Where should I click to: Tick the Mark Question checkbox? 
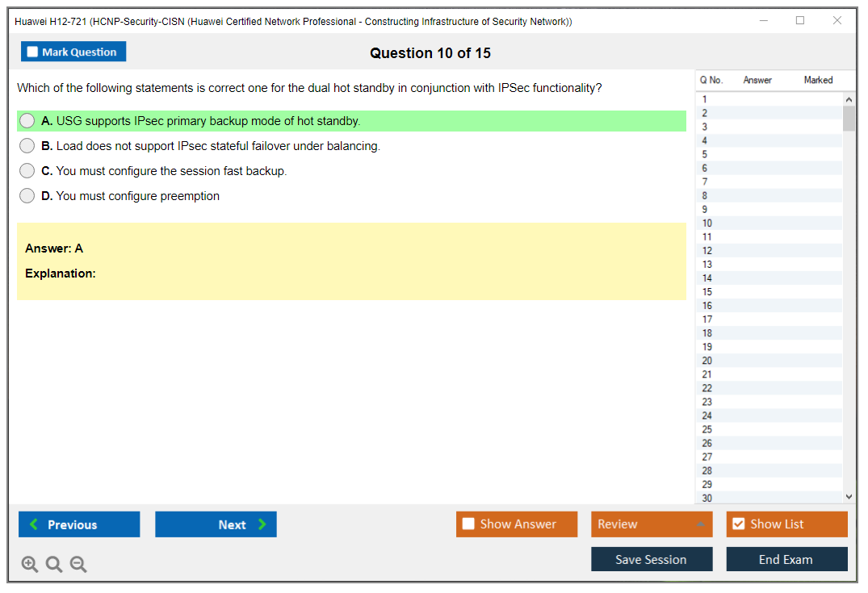point(33,52)
